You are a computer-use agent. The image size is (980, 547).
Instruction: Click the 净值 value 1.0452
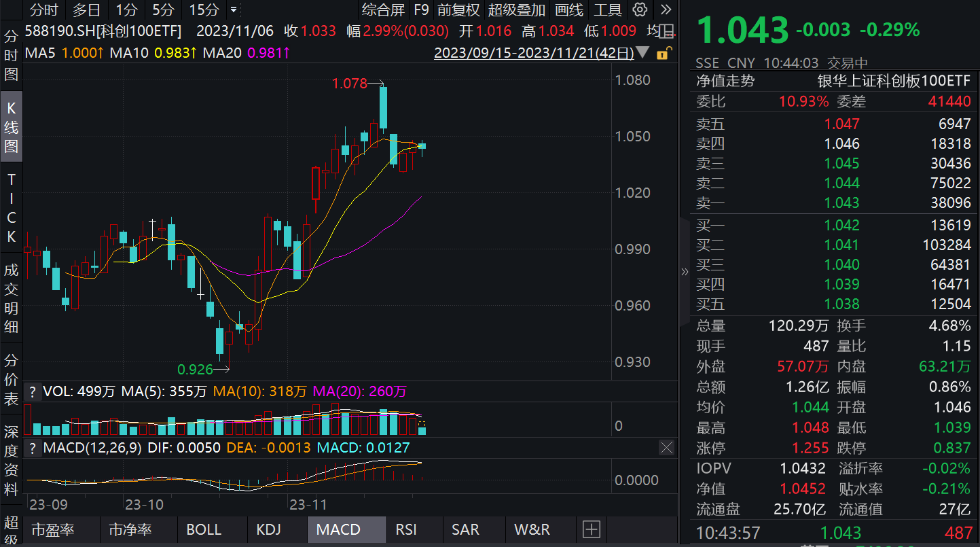click(x=803, y=489)
